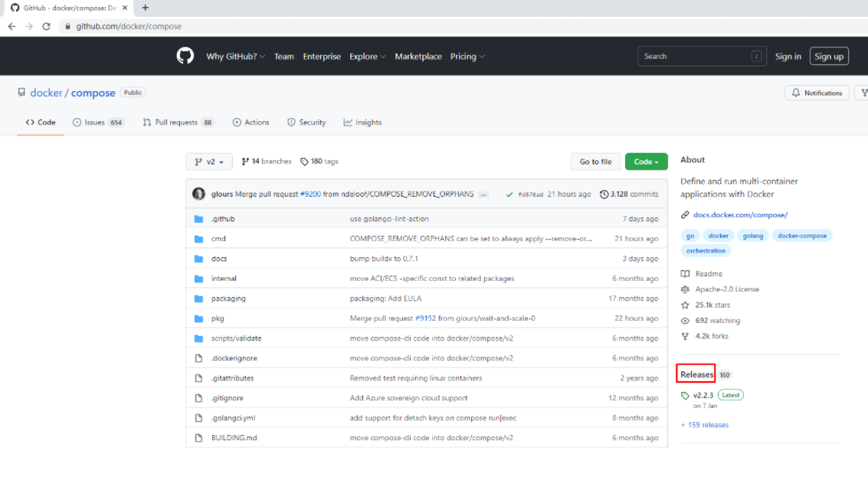868x477 pixels.
Task: Open the v2 branch selector dropdown
Action: click(208, 162)
